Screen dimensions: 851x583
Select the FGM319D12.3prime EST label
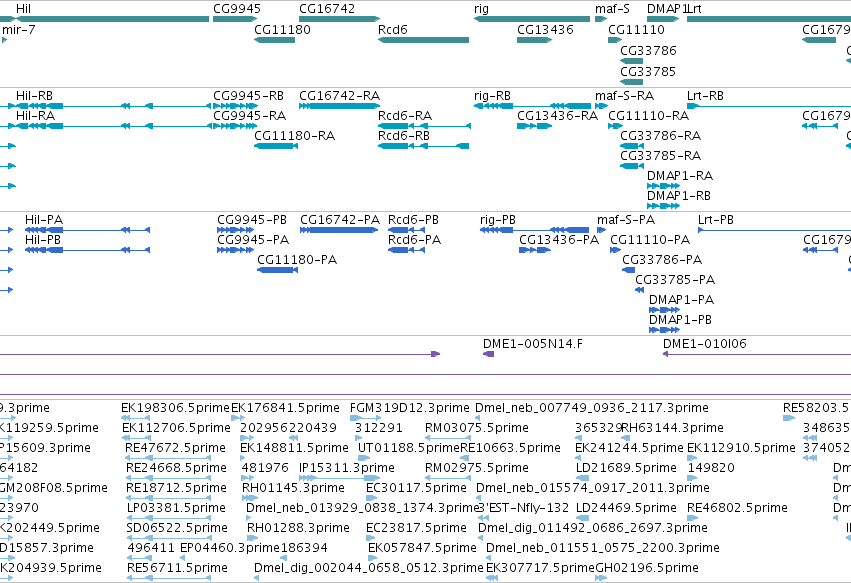tap(410, 408)
